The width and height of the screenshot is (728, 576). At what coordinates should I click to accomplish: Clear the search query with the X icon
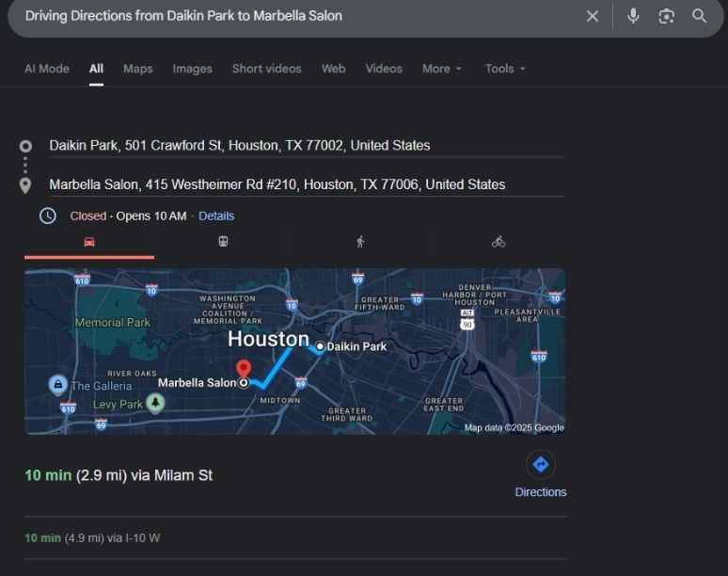(593, 16)
